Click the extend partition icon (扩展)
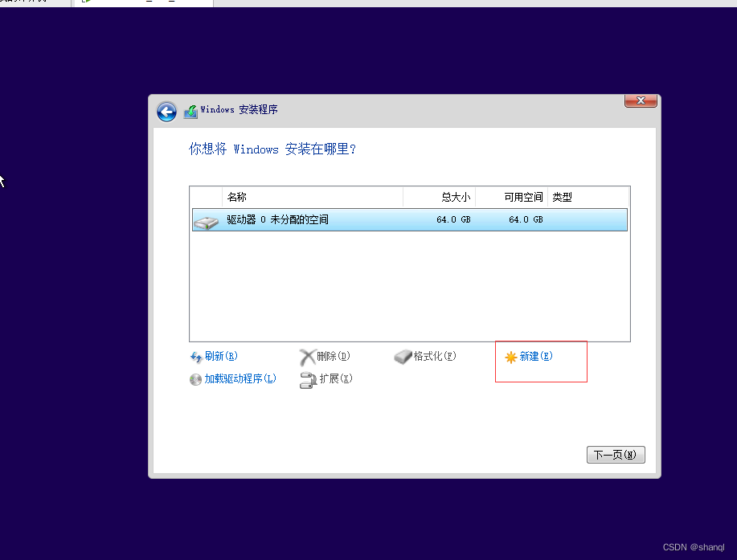This screenshot has width=737, height=560. point(309,378)
